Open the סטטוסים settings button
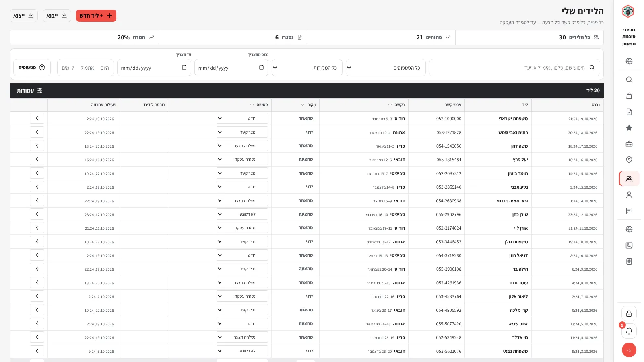 coord(32,68)
